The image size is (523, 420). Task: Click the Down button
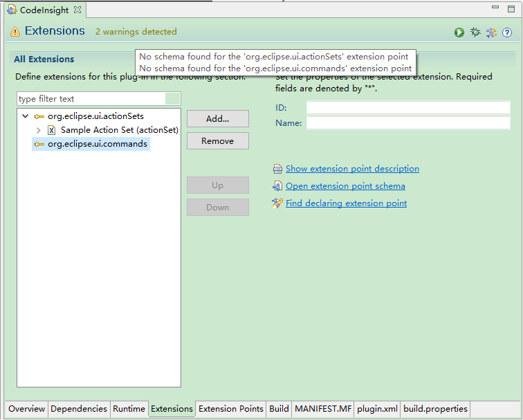[218, 207]
